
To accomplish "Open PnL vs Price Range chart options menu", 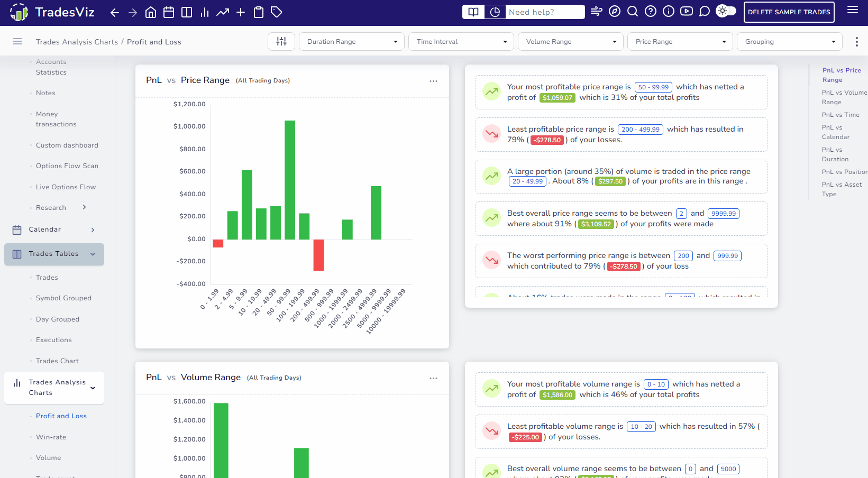I will [434, 81].
